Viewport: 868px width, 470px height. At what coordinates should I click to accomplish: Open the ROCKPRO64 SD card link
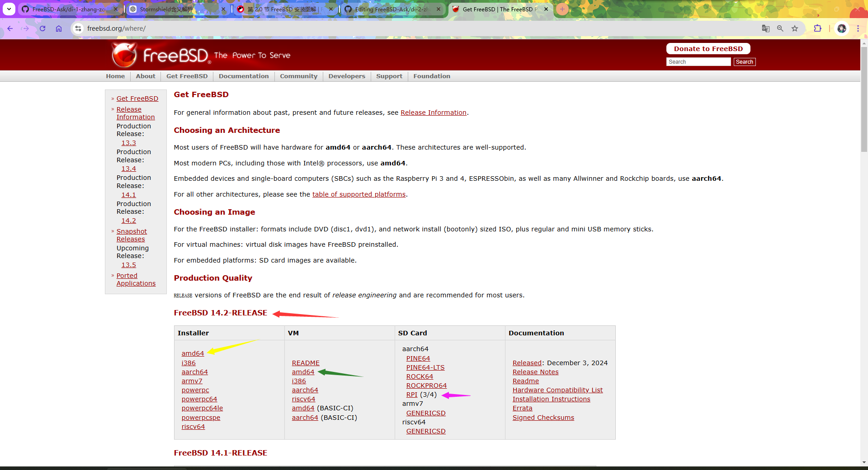coord(426,385)
